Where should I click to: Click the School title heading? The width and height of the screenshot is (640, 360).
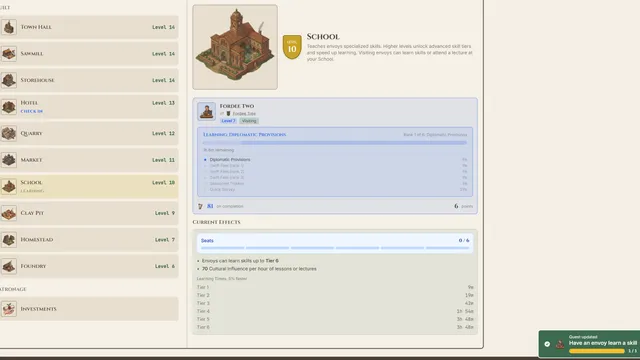pos(323,37)
